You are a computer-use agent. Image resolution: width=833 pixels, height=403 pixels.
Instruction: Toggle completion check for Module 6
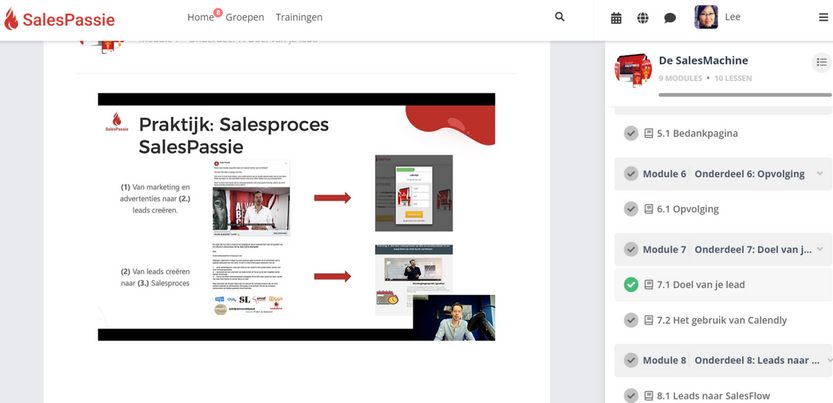631,174
